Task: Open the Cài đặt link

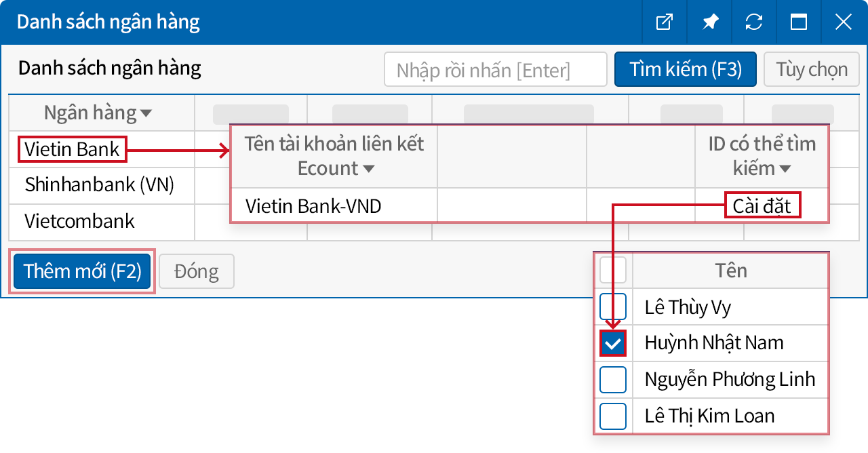Action: pyautogui.click(x=762, y=205)
